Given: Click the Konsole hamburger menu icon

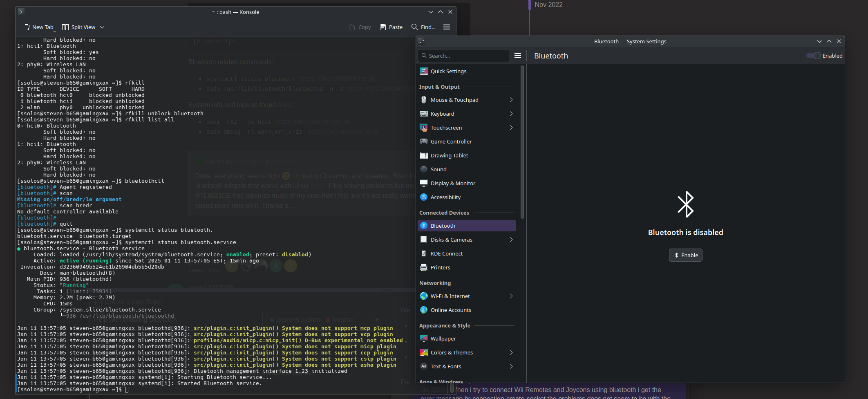Looking at the screenshot, I should [x=447, y=27].
